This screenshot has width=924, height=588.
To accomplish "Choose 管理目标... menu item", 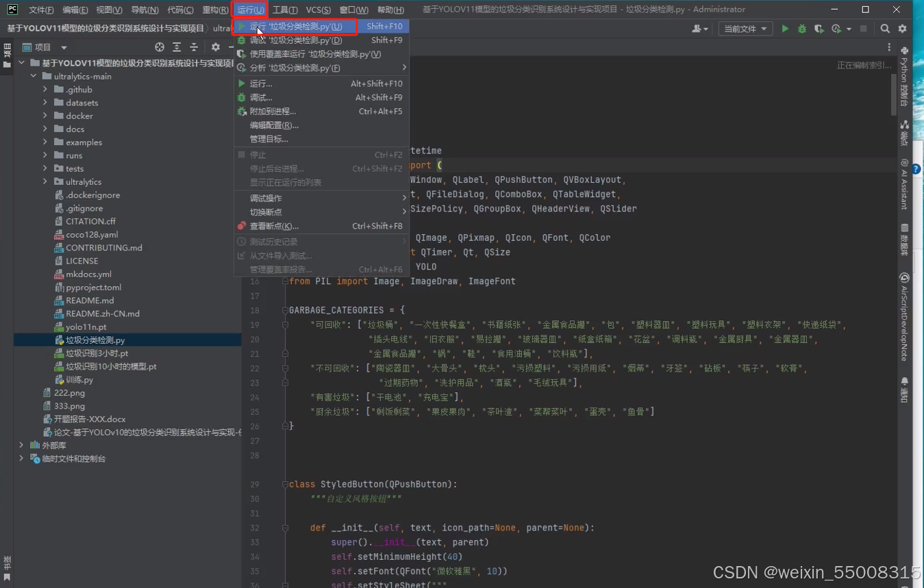I will 321,139.
